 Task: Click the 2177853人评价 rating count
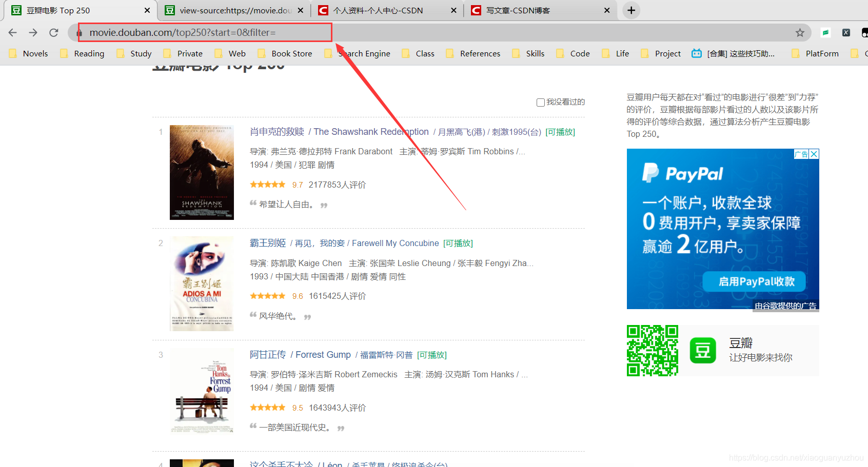coord(337,185)
